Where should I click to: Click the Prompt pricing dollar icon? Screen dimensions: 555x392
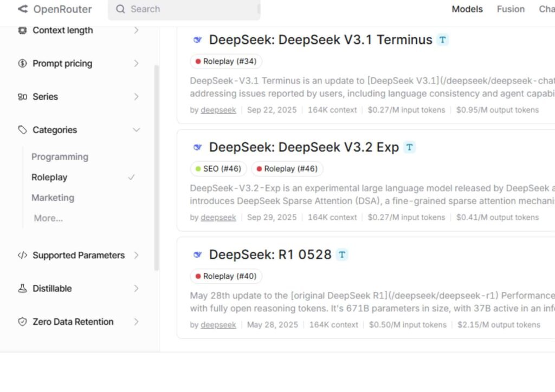pos(22,63)
